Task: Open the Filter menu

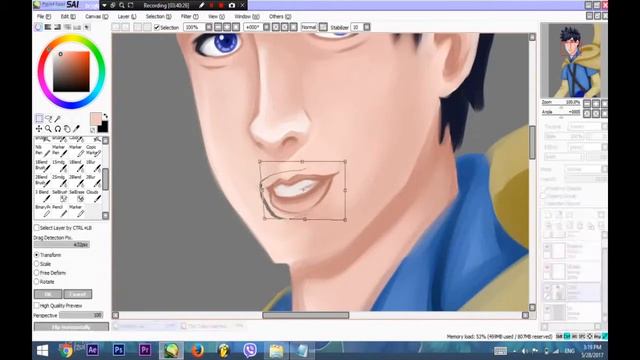Action: (x=189, y=16)
